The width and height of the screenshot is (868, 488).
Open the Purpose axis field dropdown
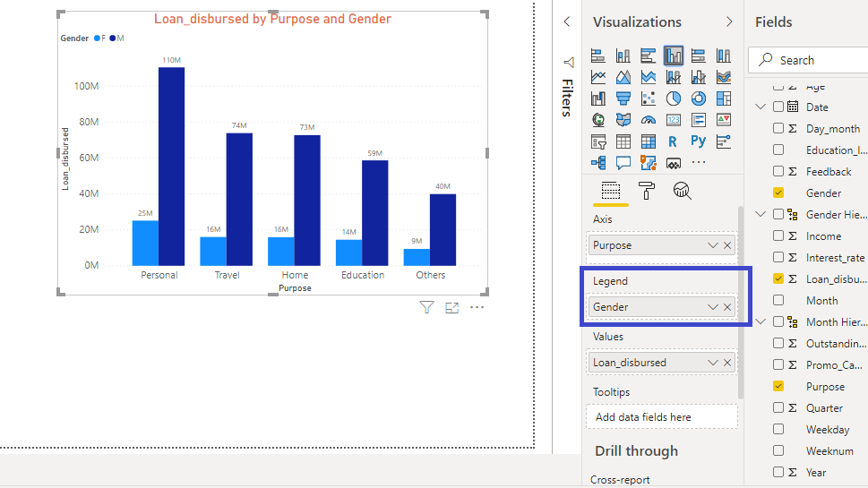pos(713,245)
